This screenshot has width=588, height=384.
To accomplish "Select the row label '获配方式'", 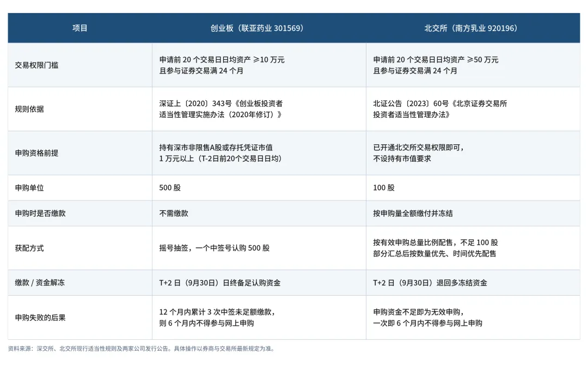I will coord(29,248).
